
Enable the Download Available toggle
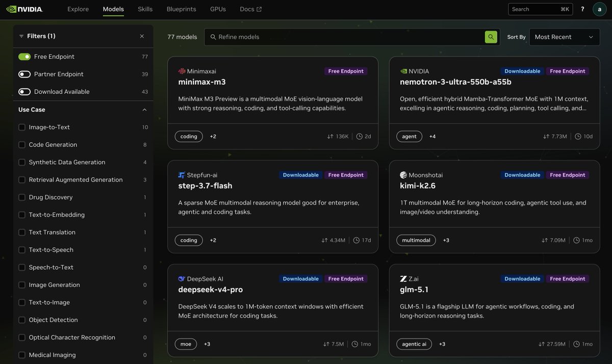(24, 92)
